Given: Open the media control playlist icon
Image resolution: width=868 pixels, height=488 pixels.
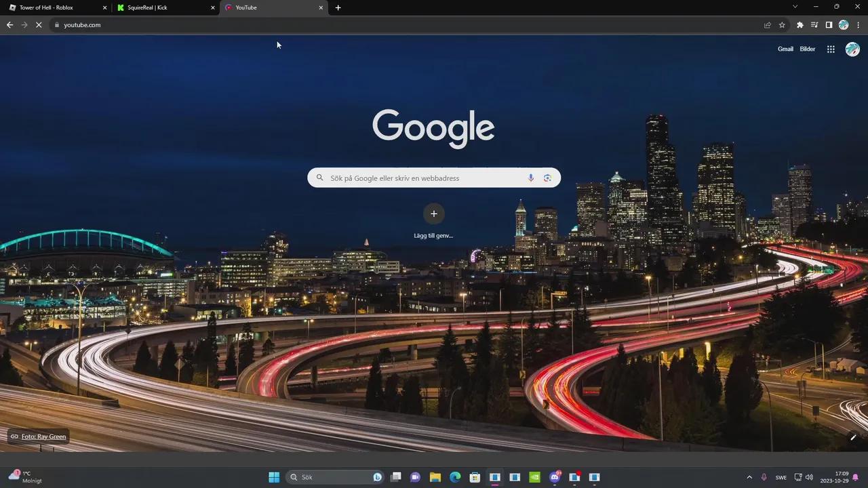Looking at the screenshot, I should click(x=814, y=25).
